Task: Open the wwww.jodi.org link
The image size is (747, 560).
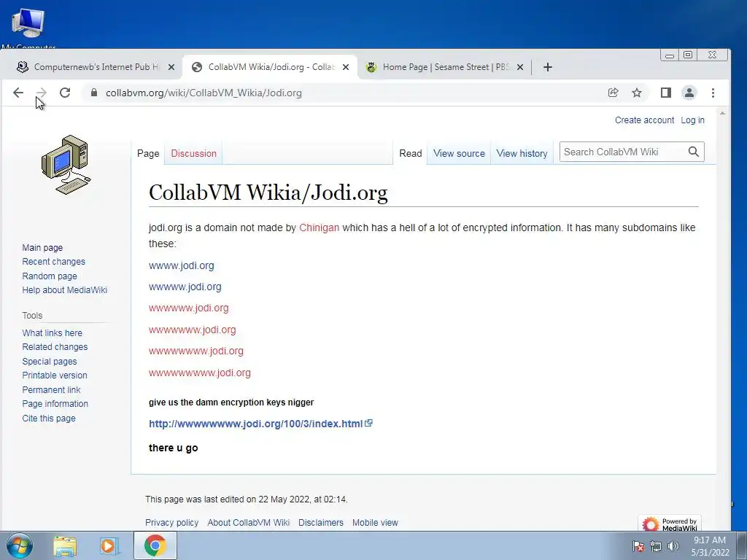Action: tap(181, 265)
